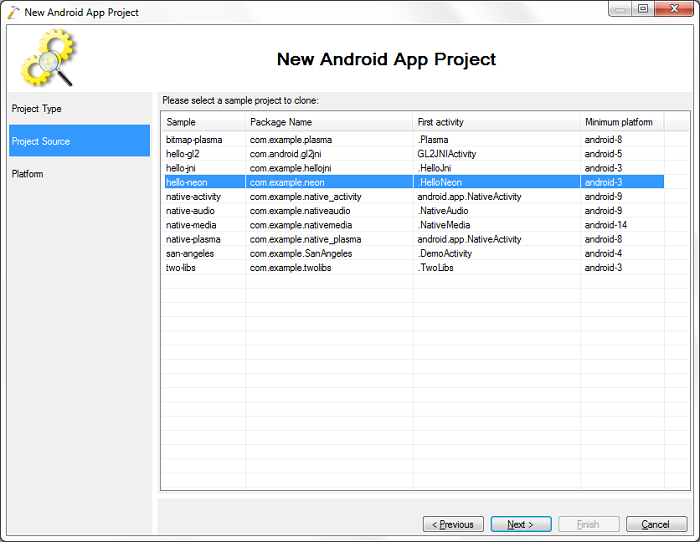Select the Project Source step

tap(79, 141)
